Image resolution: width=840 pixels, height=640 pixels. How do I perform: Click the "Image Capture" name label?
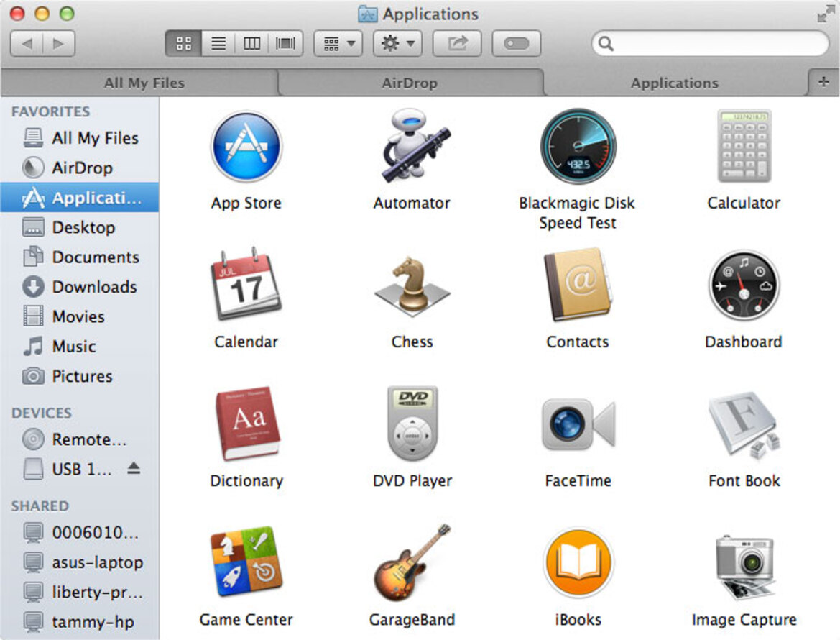click(x=744, y=620)
